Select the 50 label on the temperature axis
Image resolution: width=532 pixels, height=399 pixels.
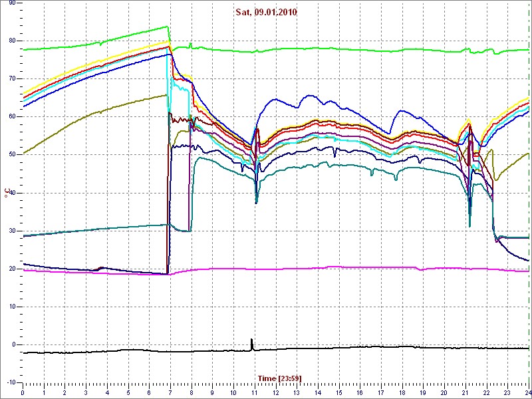pos(12,155)
